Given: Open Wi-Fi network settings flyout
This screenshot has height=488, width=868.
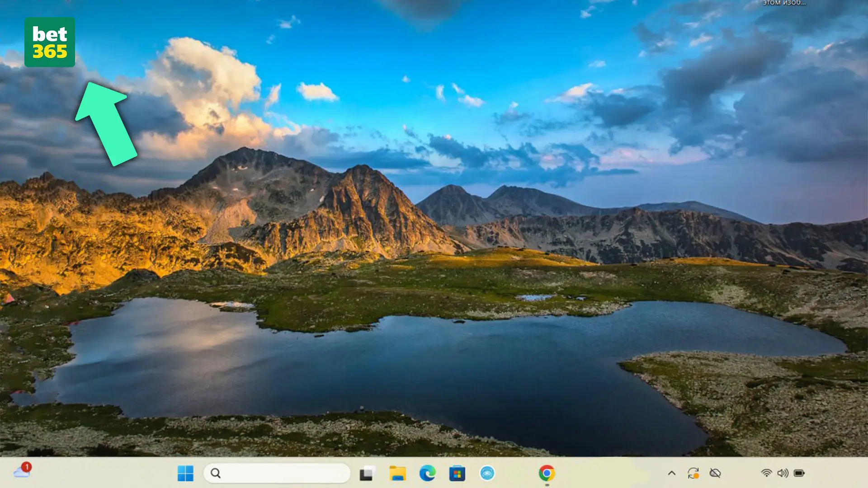Looking at the screenshot, I should point(766,473).
